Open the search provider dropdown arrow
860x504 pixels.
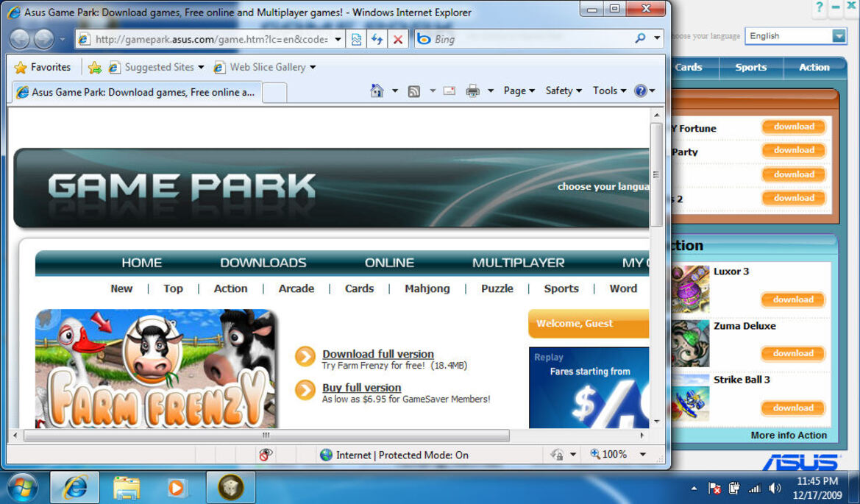click(x=657, y=38)
